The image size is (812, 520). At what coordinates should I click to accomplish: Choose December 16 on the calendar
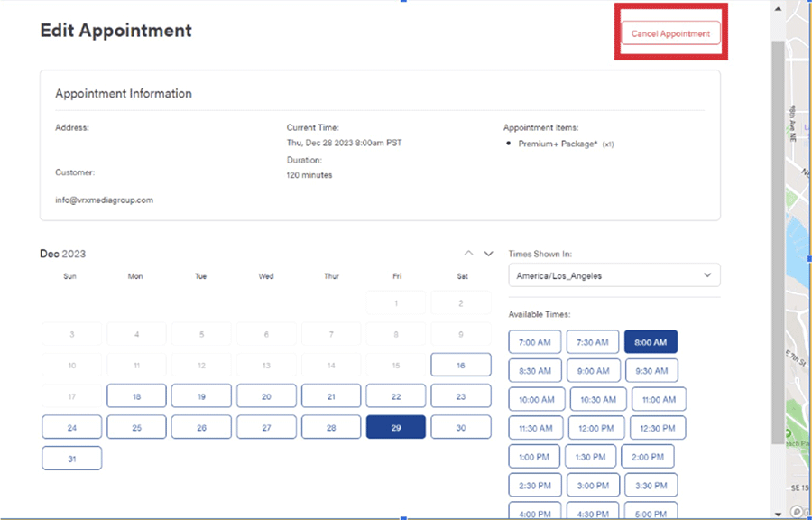pyautogui.click(x=461, y=366)
